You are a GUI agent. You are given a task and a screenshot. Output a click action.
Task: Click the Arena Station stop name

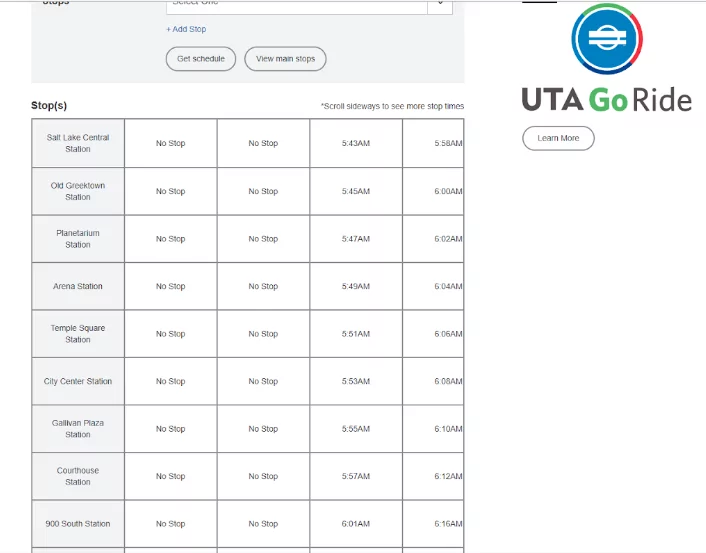(78, 287)
